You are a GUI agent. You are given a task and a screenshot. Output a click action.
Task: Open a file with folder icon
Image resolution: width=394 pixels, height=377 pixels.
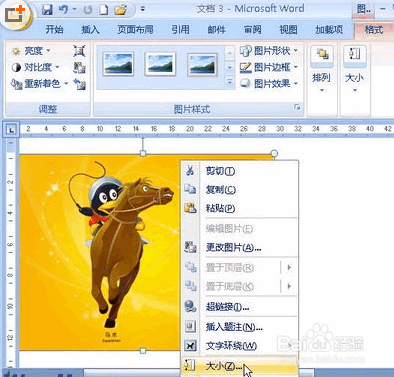point(120,10)
